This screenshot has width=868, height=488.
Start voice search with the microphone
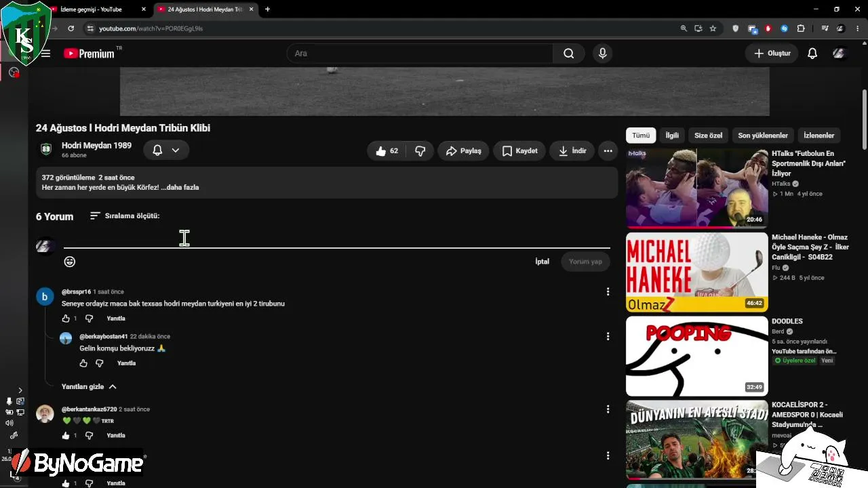[602, 54]
